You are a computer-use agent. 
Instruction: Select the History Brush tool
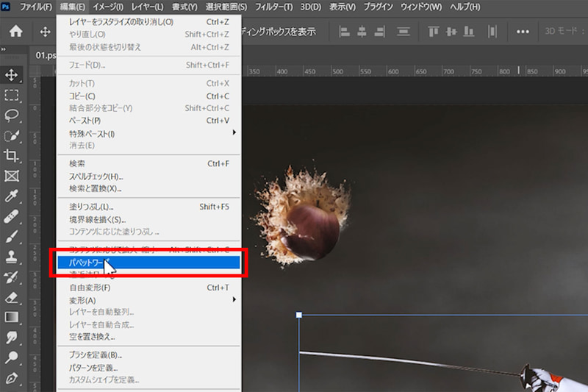pyautogui.click(x=11, y=277)
